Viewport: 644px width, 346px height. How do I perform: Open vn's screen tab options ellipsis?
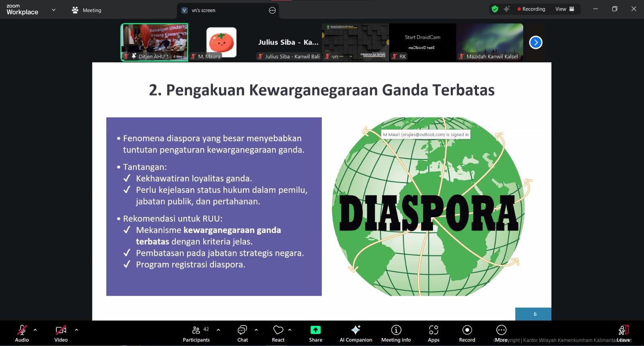click(272, 10)
